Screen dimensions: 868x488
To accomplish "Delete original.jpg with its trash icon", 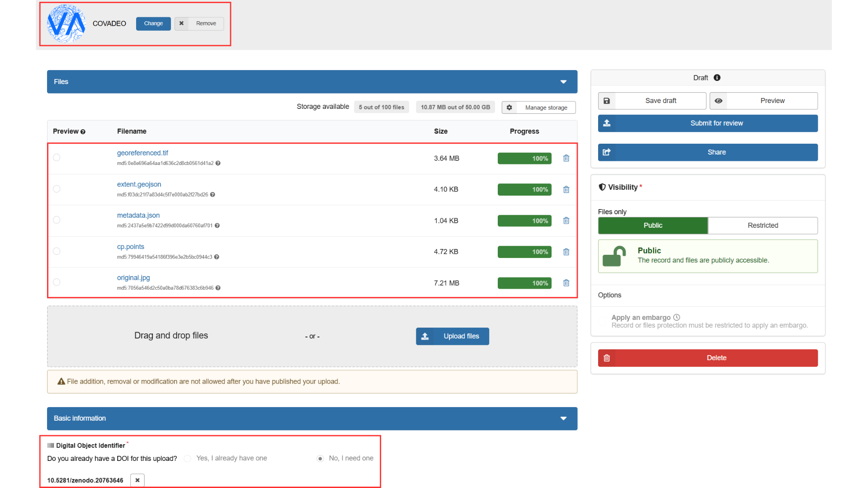I will pos(566,283).
